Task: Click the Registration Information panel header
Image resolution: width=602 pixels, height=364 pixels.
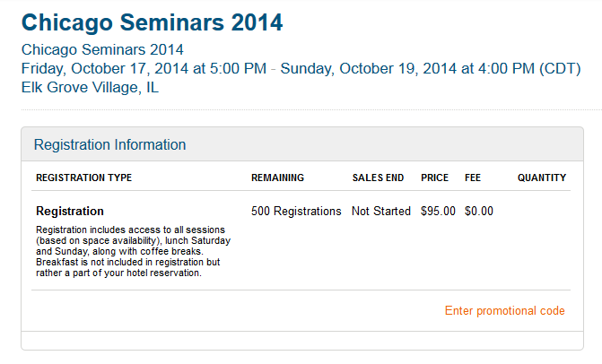Action: pyautogui.click(x=109, y=144)
